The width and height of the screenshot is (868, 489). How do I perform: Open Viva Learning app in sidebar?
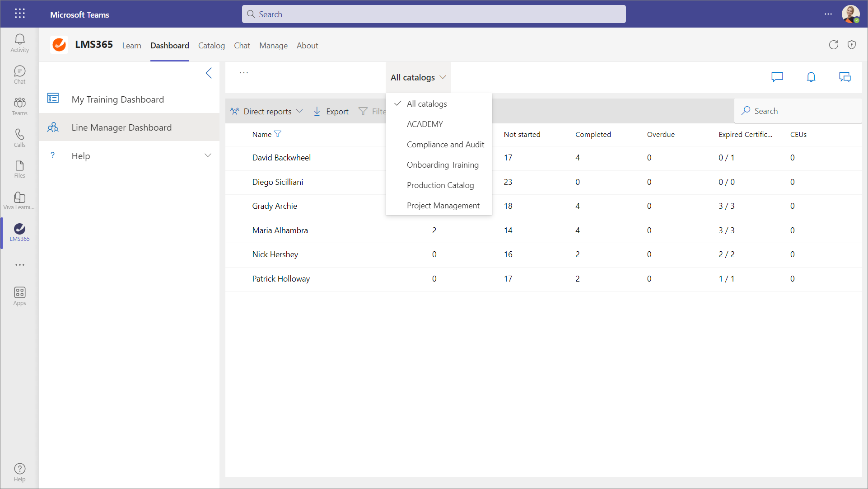pyautogui.click(x=19, y=201)
